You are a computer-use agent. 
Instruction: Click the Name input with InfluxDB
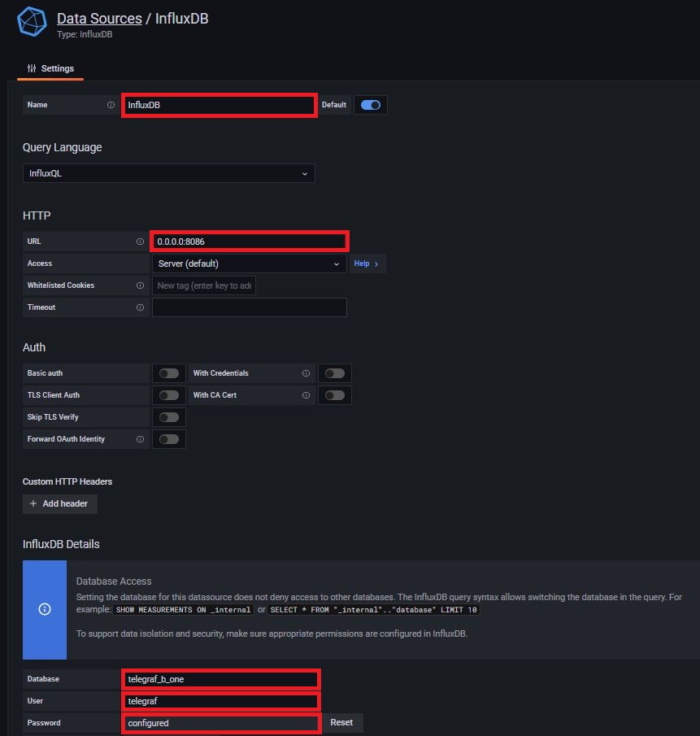[x=220, y=105]
